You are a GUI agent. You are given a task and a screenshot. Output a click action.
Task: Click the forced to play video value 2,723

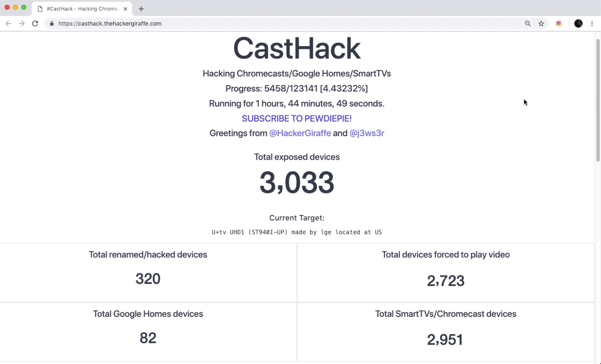[446, 281]
